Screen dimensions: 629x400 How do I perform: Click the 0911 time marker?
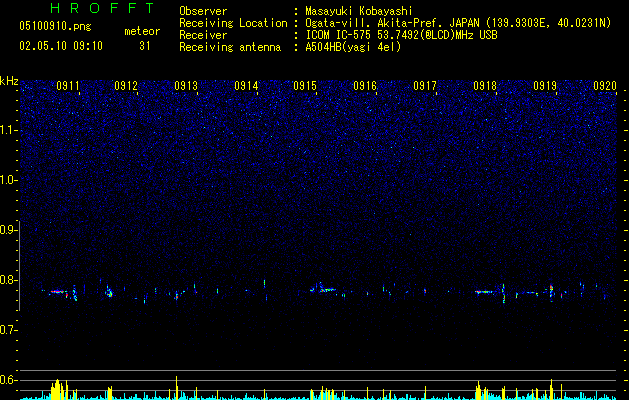[67, 86]
